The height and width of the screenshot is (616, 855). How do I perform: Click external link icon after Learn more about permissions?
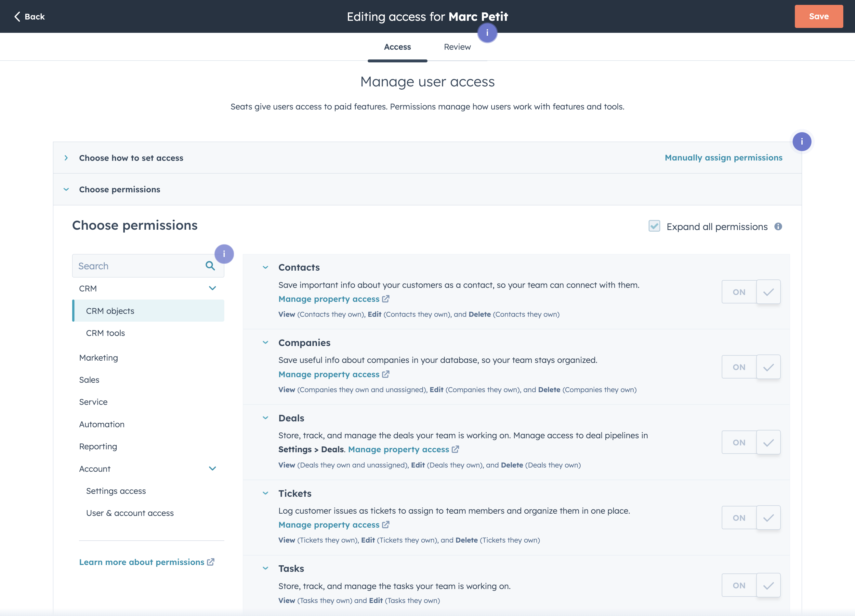click(211, 562)
